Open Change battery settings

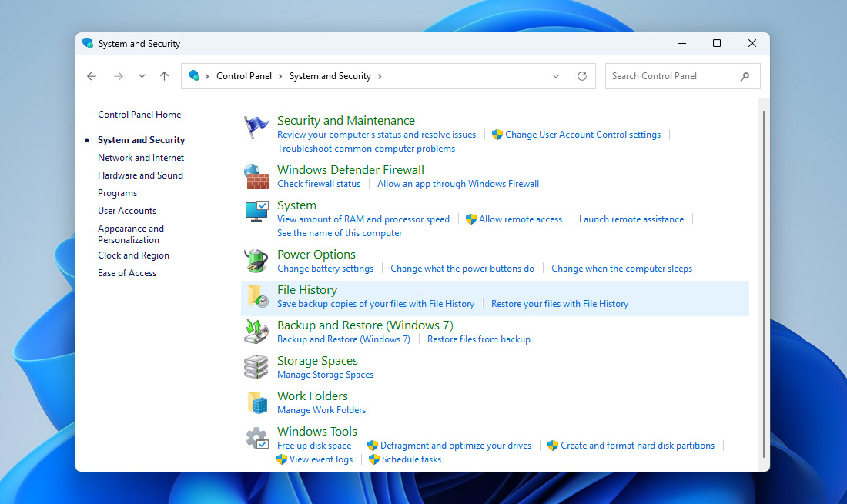tap(325, 268)
